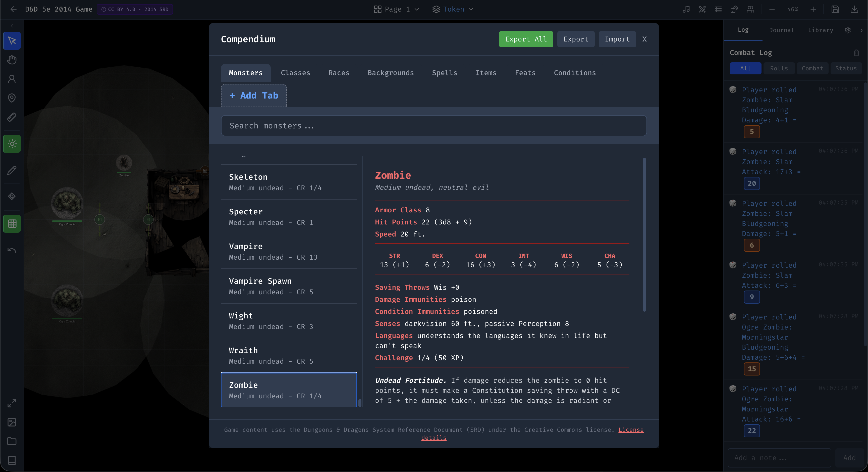
Task: Click the CC BY 4.0 license badge
Action: [135, 10]
